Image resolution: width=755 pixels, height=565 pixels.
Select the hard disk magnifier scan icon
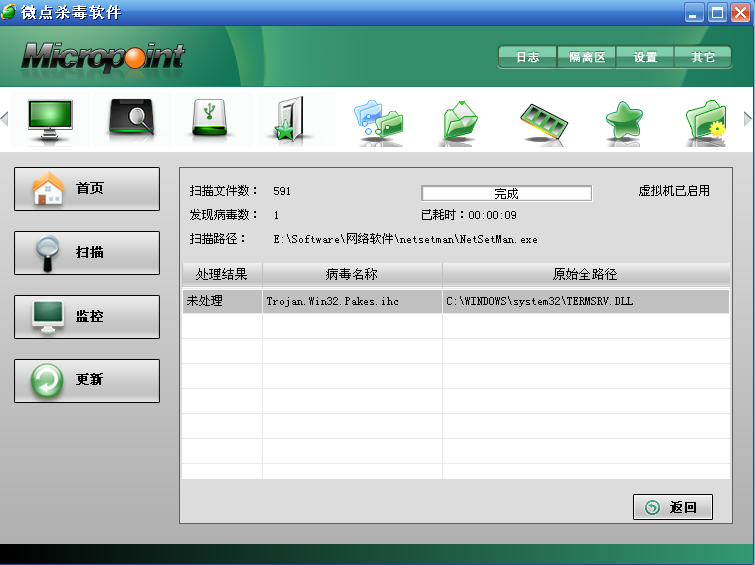132,117
